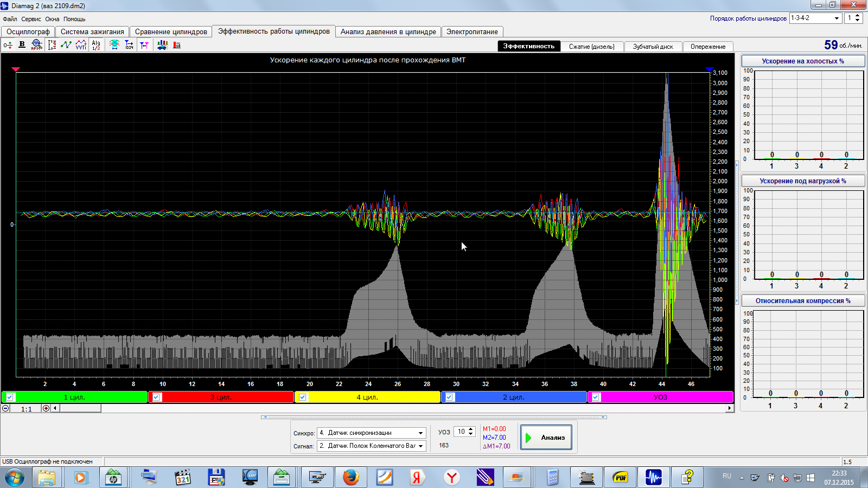
Task: Open the Сигнал sensor dropdown
Action: pos(420,446)
